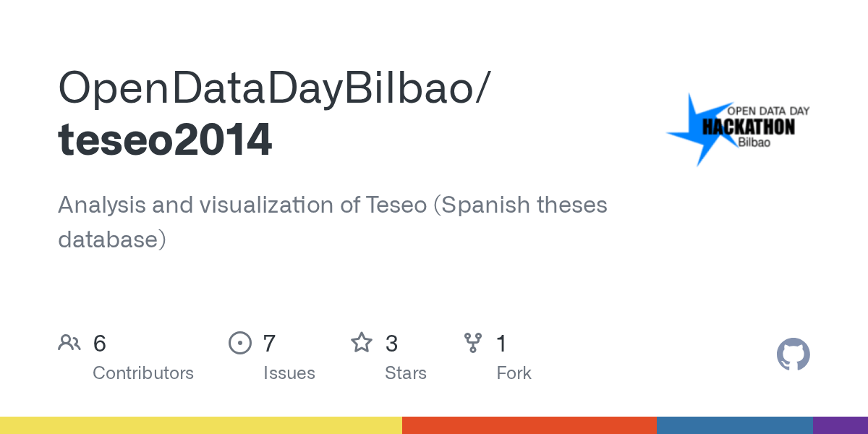This screenshot has width=868, height=434.
Task: Open the Open Data Day Hackathon Bilbao image
Action: tap(738, 130)
